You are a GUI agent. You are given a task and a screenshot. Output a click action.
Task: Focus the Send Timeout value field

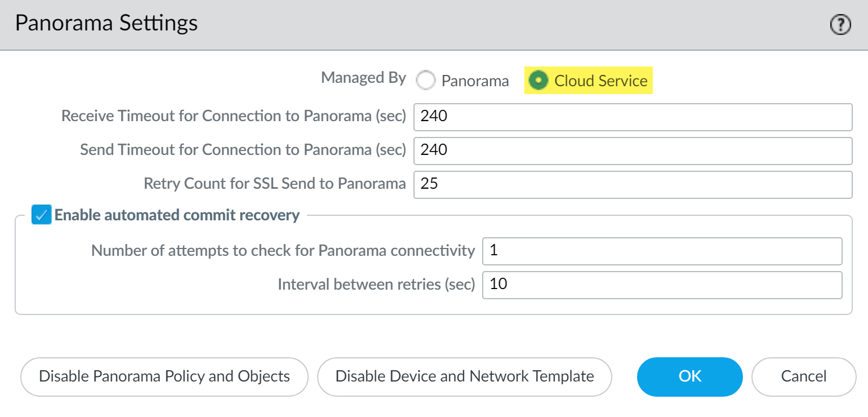pyautogui.click(x=632, y=150)
